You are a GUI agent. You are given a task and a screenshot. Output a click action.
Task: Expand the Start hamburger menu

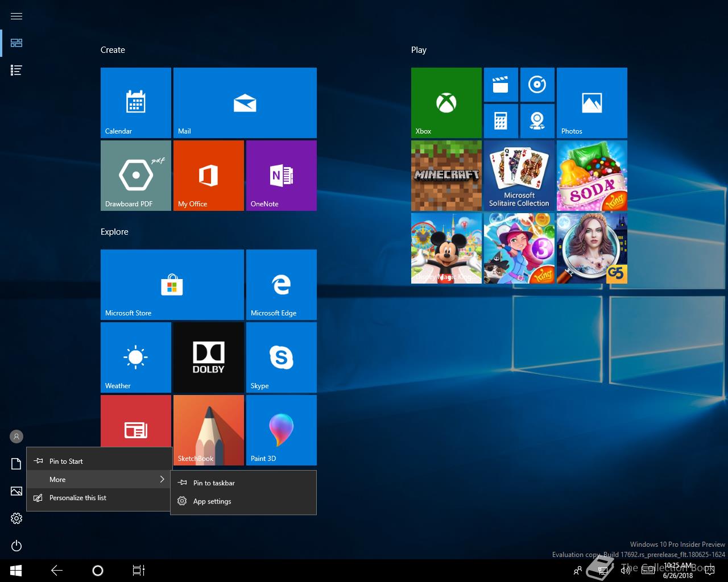[16, 16]
